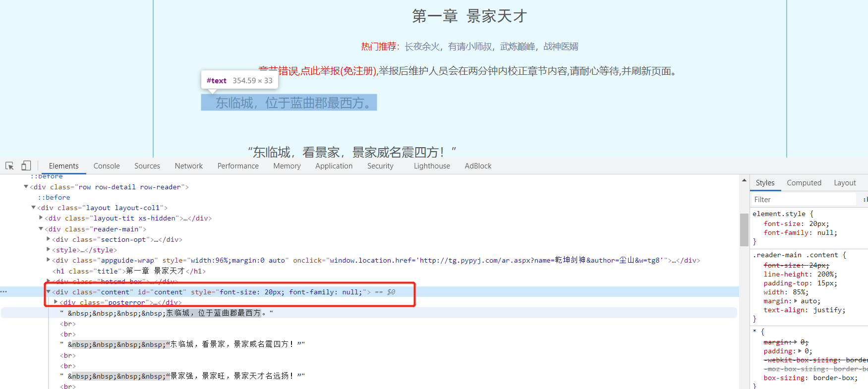The width and height of the screenshot is (868, 389).
Task: Click the 长夜余火 recommendation link
Action: [422, 47]
